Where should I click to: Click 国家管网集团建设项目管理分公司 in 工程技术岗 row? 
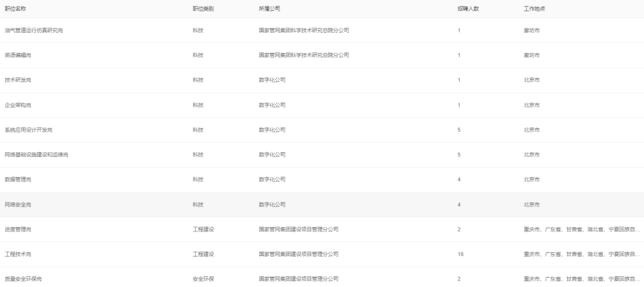tap(299, 255)
